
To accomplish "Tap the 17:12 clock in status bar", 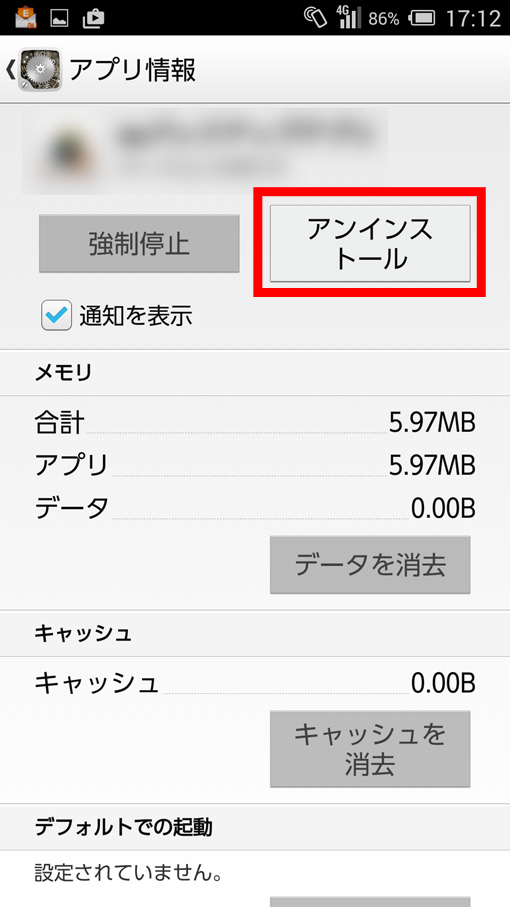I will coord(473,19).
